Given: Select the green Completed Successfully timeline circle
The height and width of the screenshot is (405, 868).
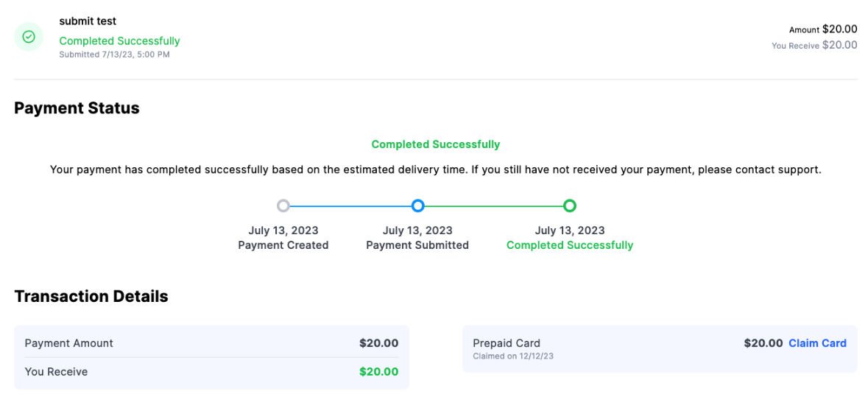Looking at the screenshot, I should coord(570,206).
